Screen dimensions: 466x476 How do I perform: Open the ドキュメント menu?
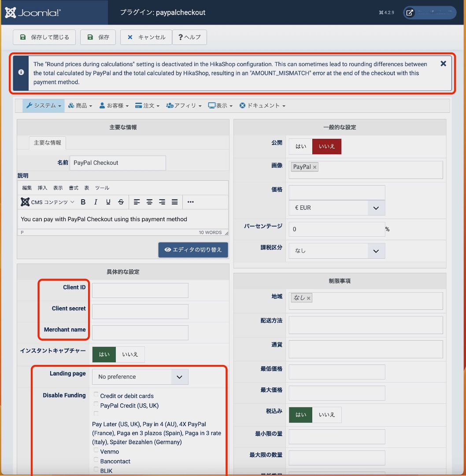263,106
